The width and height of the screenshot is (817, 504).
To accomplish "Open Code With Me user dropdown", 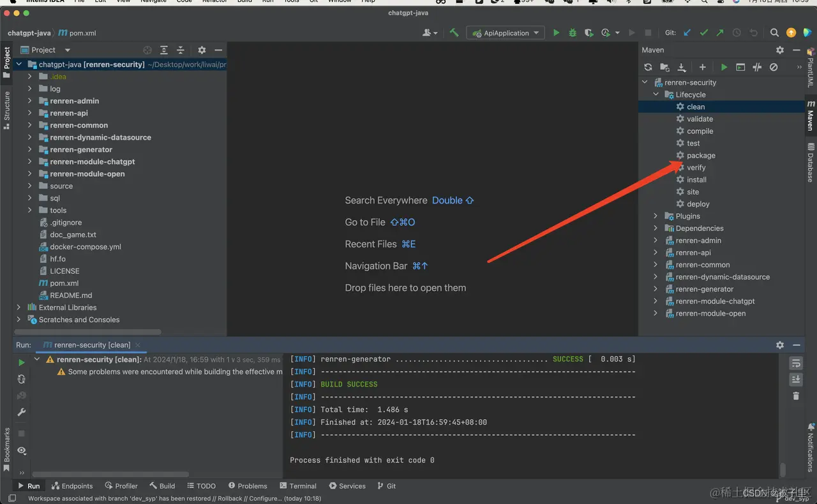I will coord(430,33).
